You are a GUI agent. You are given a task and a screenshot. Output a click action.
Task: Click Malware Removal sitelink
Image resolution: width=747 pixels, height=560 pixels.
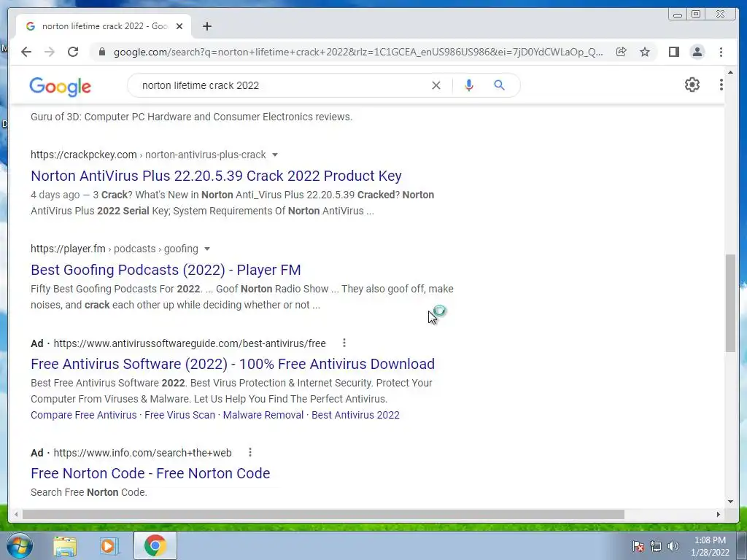pyautogui.click(x=263, y=415)
